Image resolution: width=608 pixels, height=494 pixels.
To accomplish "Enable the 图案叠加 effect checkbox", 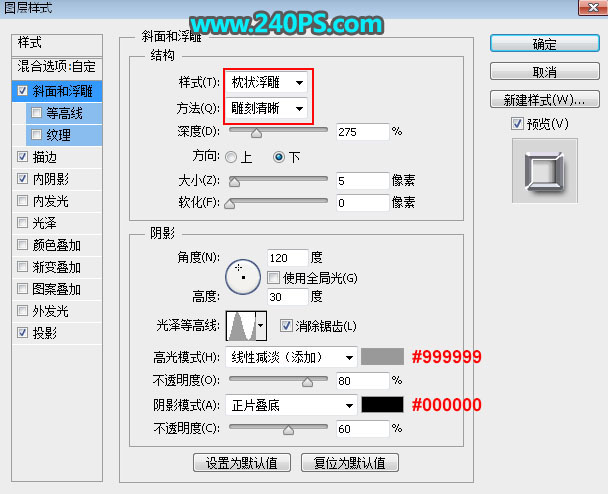I will coord(22,288).
